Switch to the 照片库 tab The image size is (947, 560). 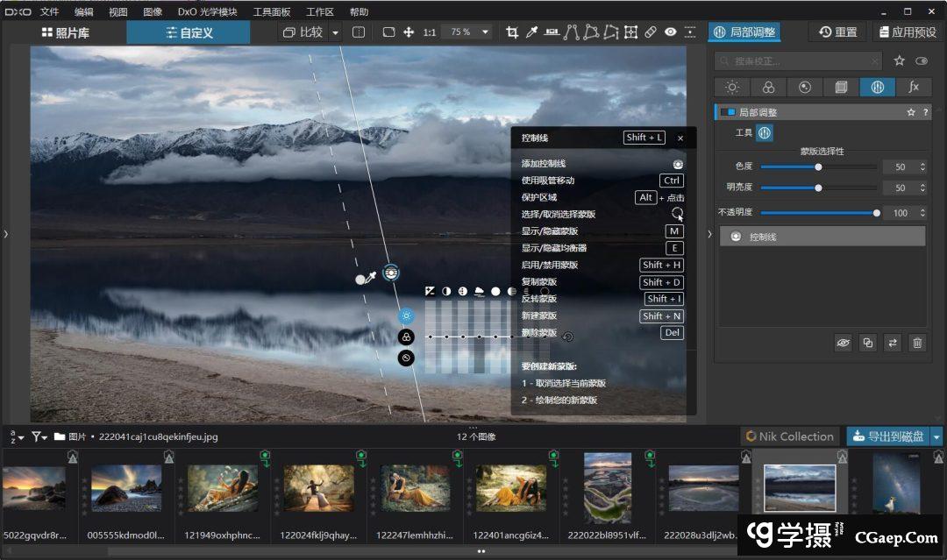pyautogui.click(x=65, y=32)
